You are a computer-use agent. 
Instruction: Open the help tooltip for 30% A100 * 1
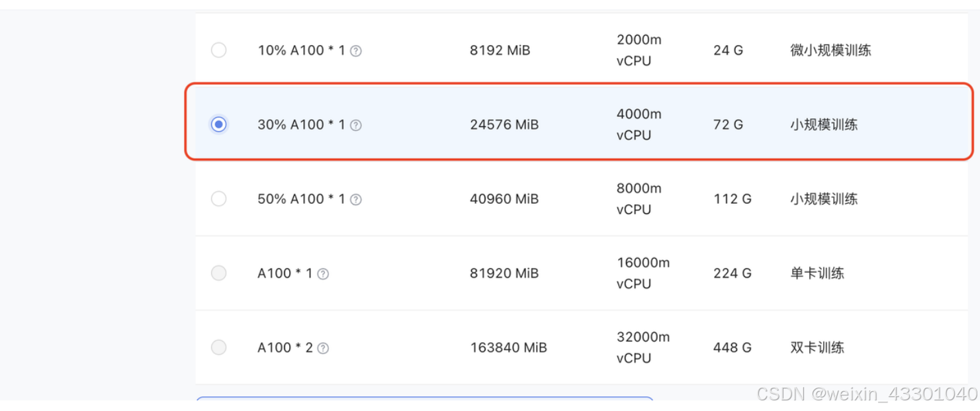tap(356, 124)
